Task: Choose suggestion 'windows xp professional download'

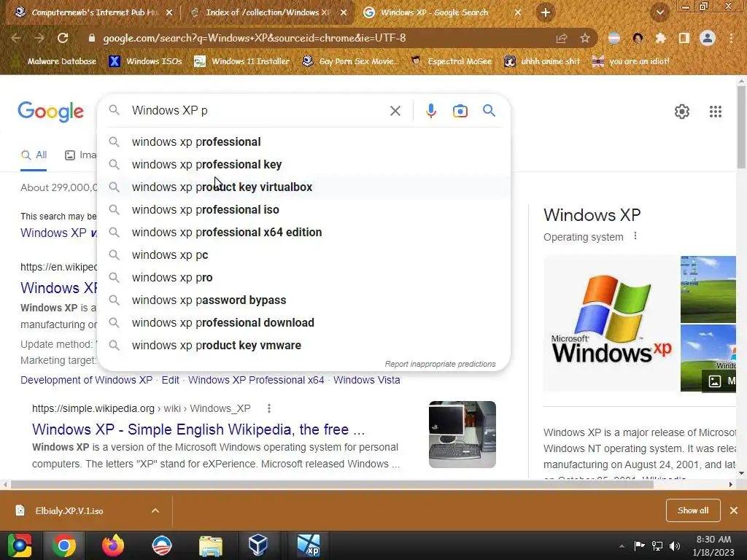Action: pyautogui.click(x=303, y=323)
